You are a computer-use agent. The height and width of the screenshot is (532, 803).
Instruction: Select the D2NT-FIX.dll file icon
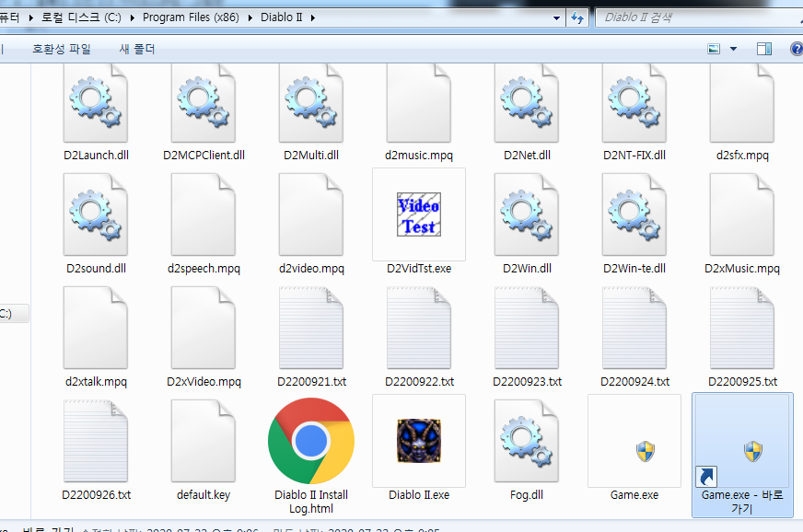(x=634, y=103)
